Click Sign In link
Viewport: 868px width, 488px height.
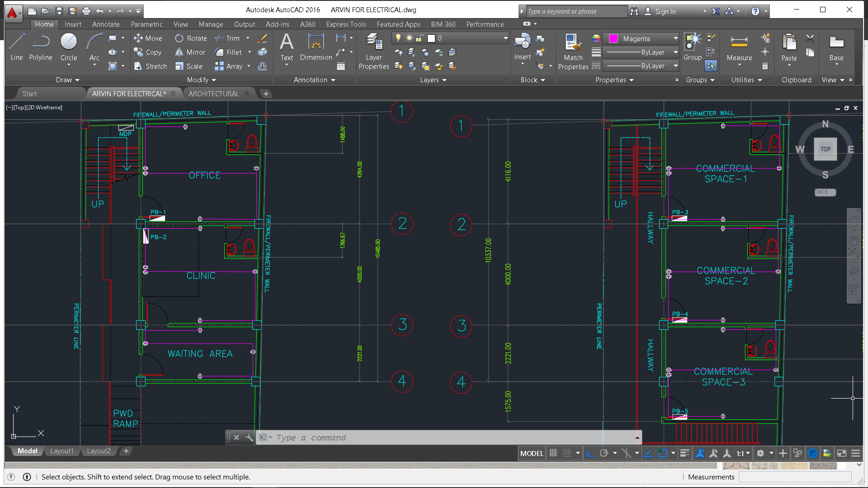click(665, 11)
